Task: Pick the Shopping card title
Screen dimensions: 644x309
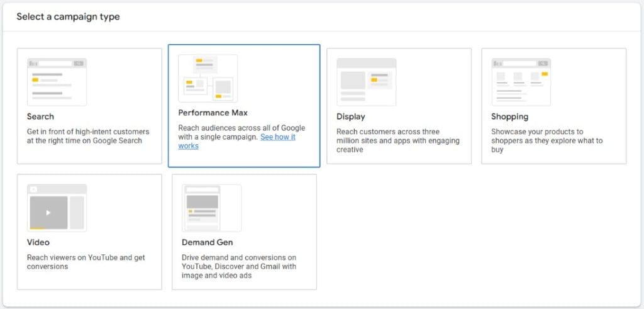Action: point(509,116)
